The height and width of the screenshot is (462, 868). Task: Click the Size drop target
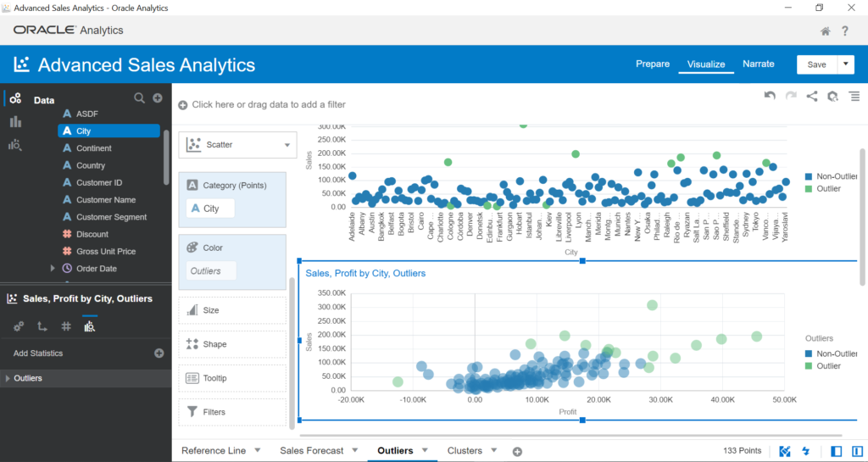click(232, 310)
